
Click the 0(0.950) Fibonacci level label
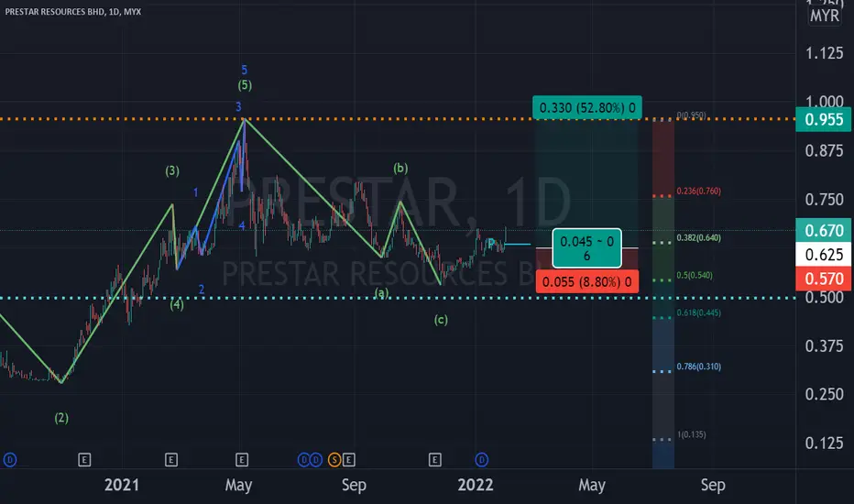tap(691, 115)
